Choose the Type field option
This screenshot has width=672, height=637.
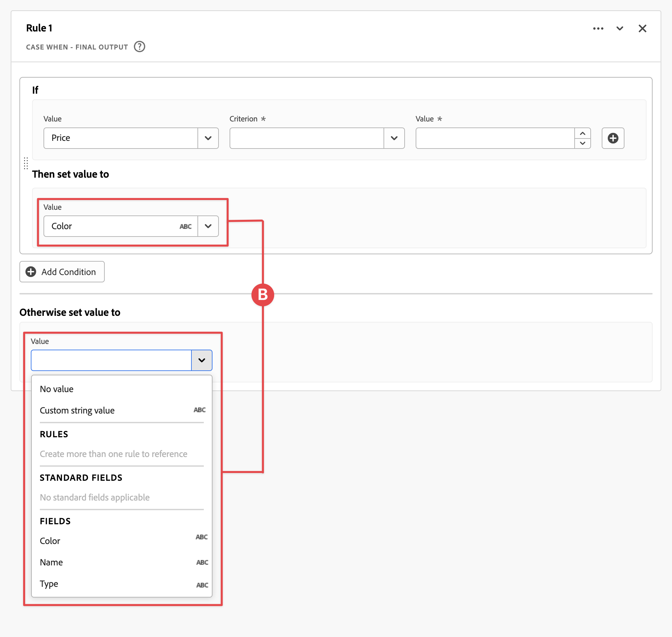[x=49, y=584]
